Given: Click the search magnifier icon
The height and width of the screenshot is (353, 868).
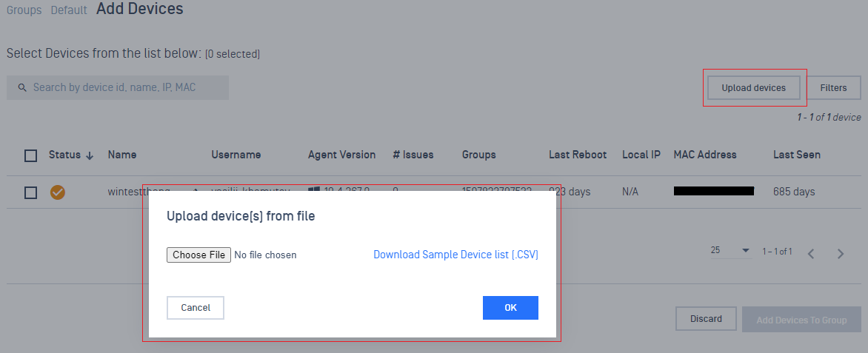Looking at the screenshot, I should [x=22, y=88].
